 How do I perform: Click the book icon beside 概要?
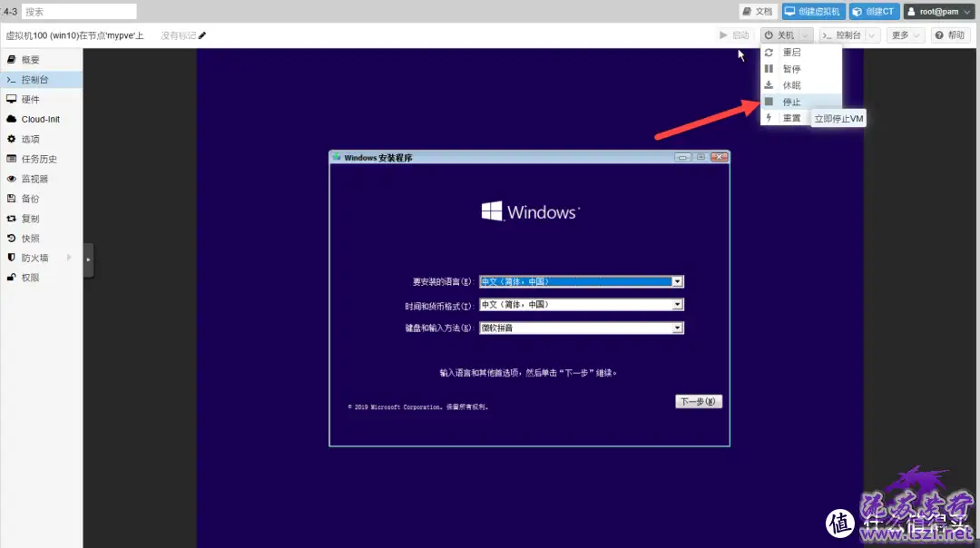pos(11,59)
